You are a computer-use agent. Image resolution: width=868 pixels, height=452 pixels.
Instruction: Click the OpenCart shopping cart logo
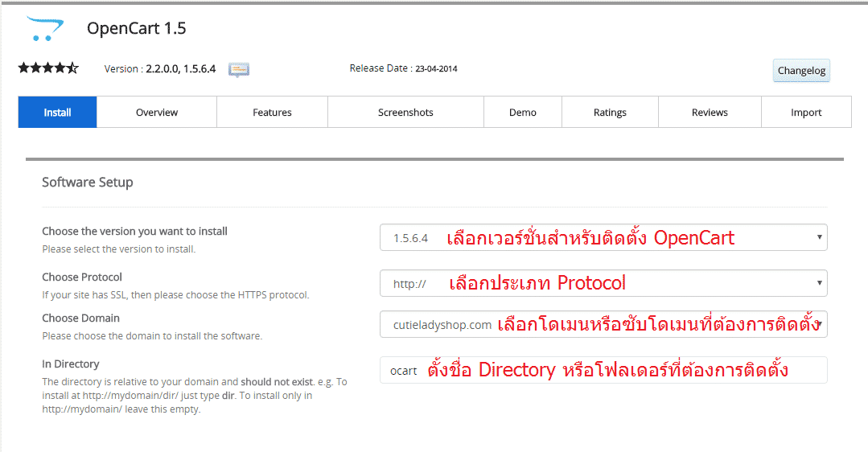point(45,29)
